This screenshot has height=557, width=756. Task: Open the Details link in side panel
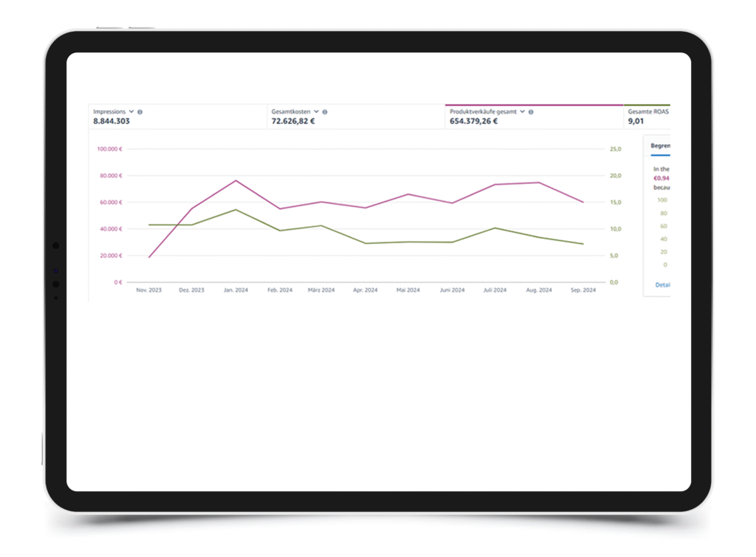click(x=662, y=285)
